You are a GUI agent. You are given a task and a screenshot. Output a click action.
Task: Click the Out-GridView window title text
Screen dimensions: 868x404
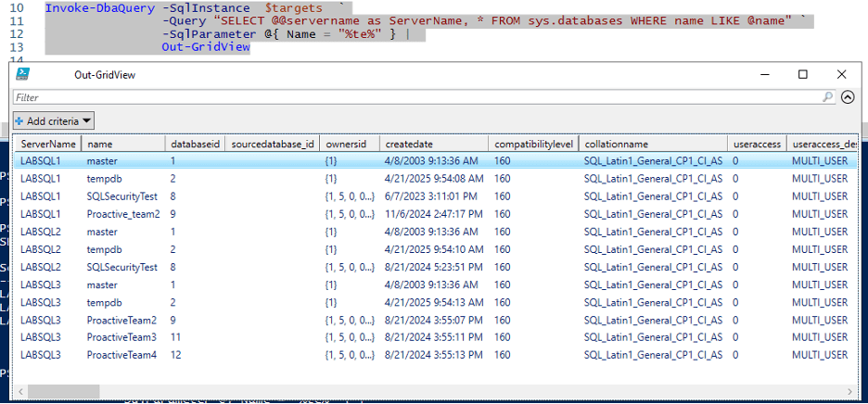(105, 75)
